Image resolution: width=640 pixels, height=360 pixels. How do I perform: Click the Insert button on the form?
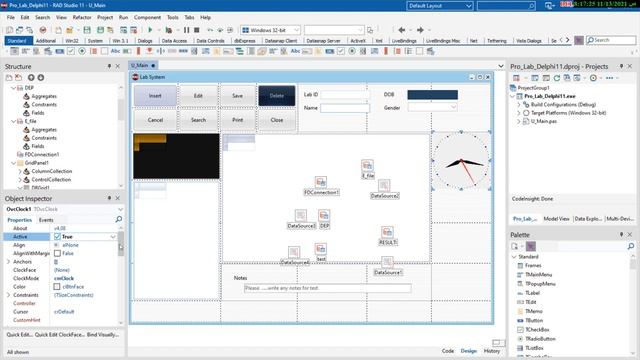tap(155, 96)
